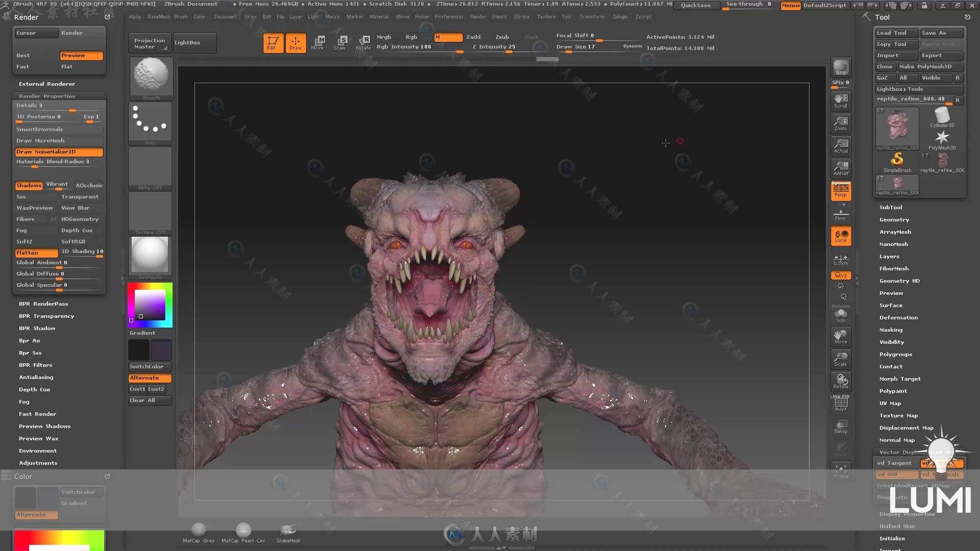Screen dimensions: 980x551
Task: Open the Transform menu
Action: coord(592,17)
